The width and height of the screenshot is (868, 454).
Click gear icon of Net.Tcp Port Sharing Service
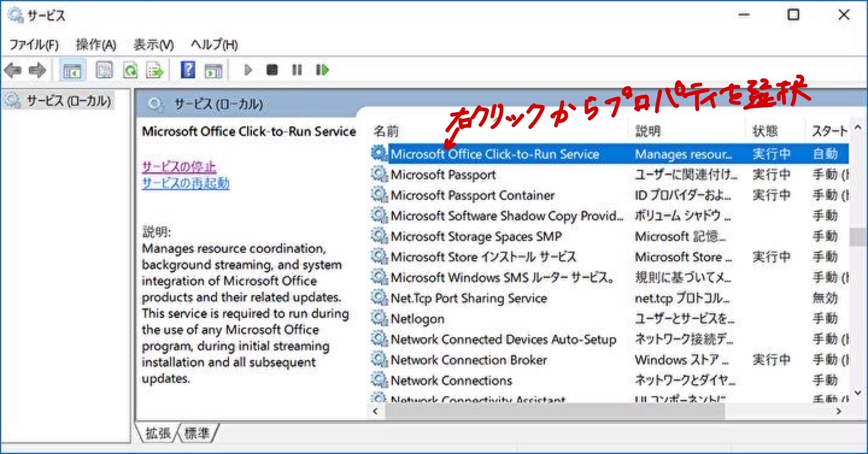[379, 297]
